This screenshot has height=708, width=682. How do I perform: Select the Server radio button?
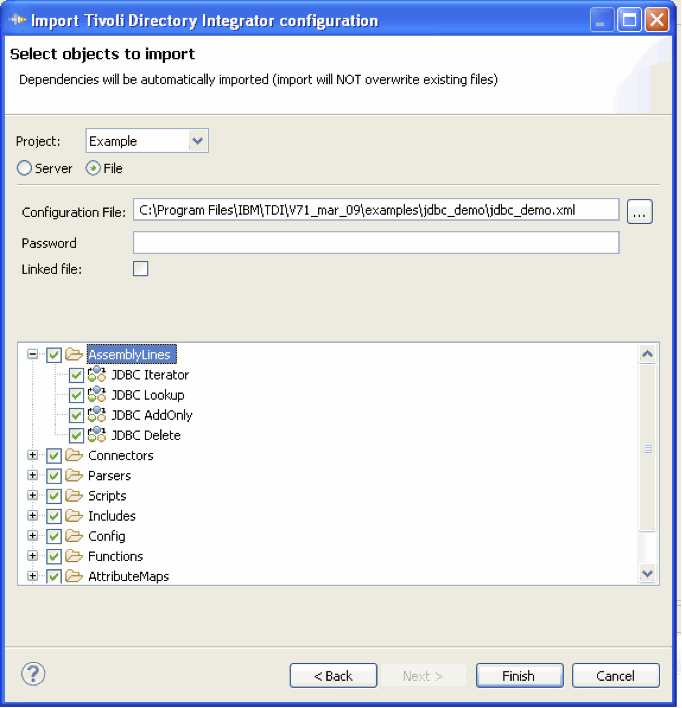tap(24, 168)
